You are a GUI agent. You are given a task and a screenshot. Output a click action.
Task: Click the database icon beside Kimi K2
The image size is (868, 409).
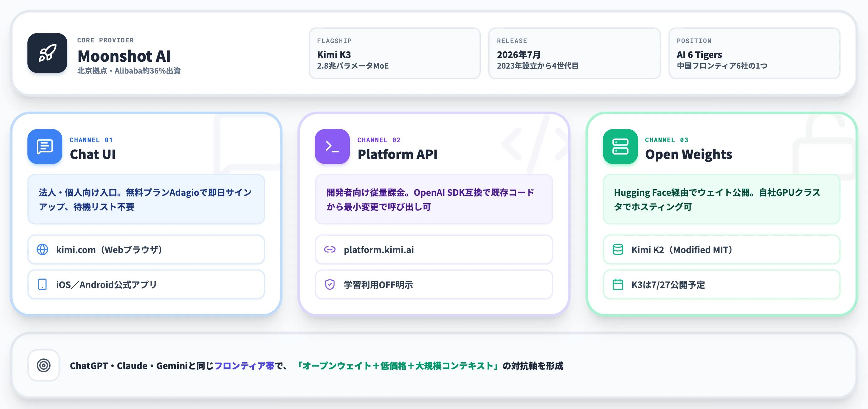(618, 250)
